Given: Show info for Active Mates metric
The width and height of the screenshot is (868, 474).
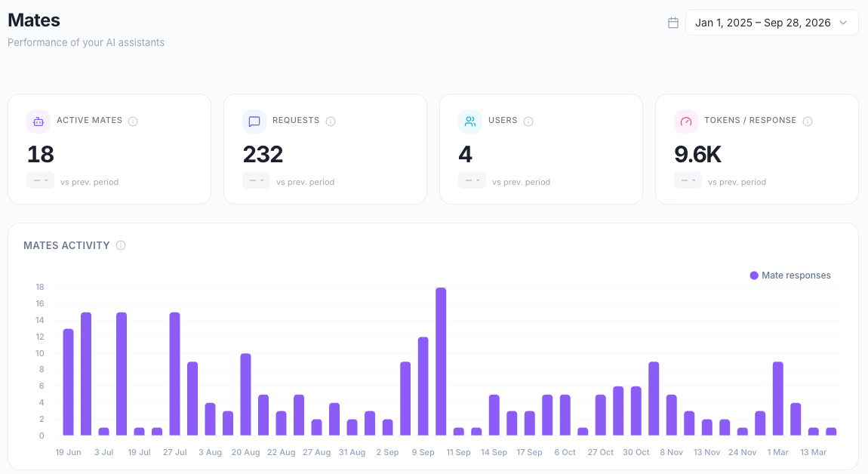Looking at the screenshot, I should click(133, 122).
